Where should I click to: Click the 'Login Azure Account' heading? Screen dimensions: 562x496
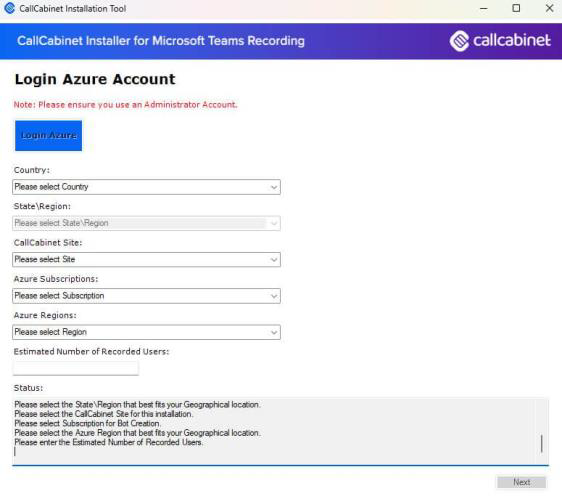(95, 79)
